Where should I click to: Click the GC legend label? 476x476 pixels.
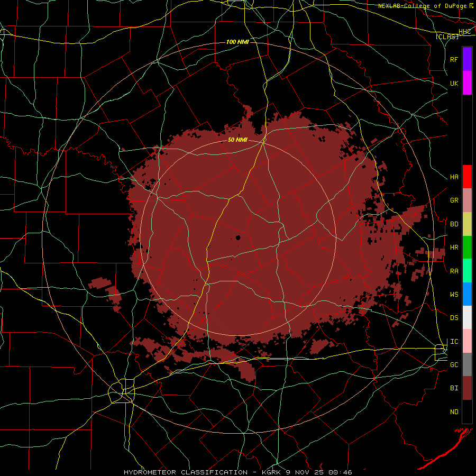pyautogui.click(x=454, y=365)
